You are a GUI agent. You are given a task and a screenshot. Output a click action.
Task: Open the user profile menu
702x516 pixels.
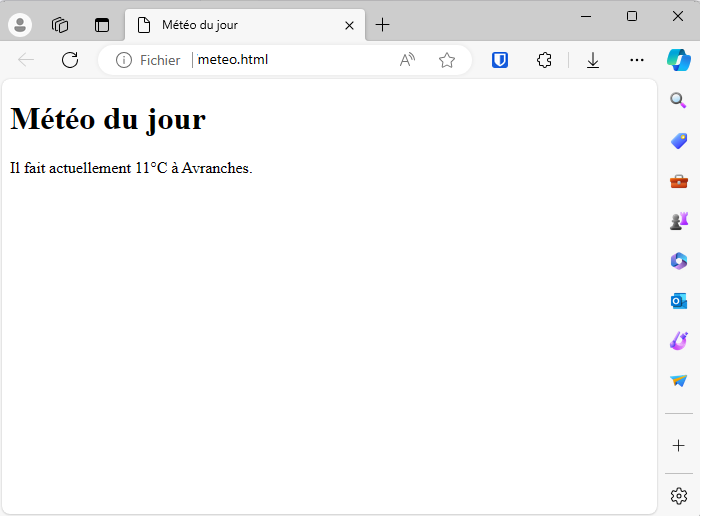coord(20,25)
